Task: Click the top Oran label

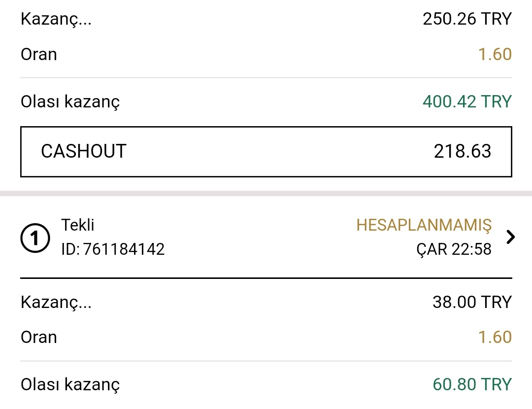Action: tap(39, 54)
